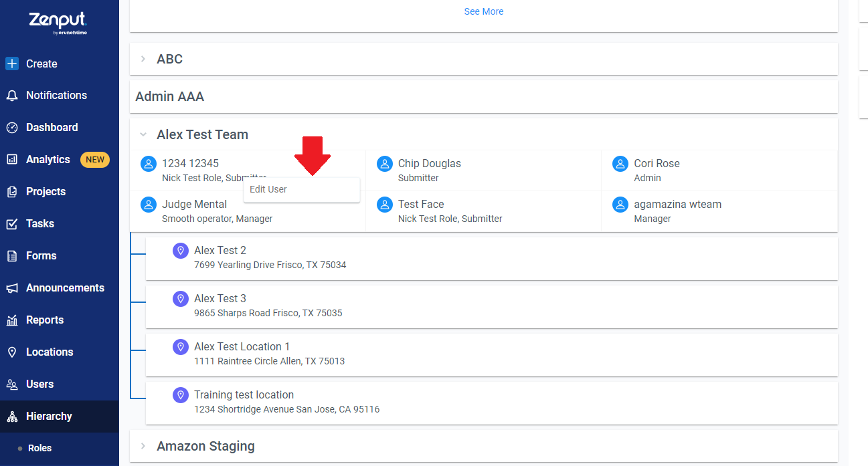This screenshot has height=466, width=868.
Task: Open Create in the sidebar
Action: click(41, 64)
